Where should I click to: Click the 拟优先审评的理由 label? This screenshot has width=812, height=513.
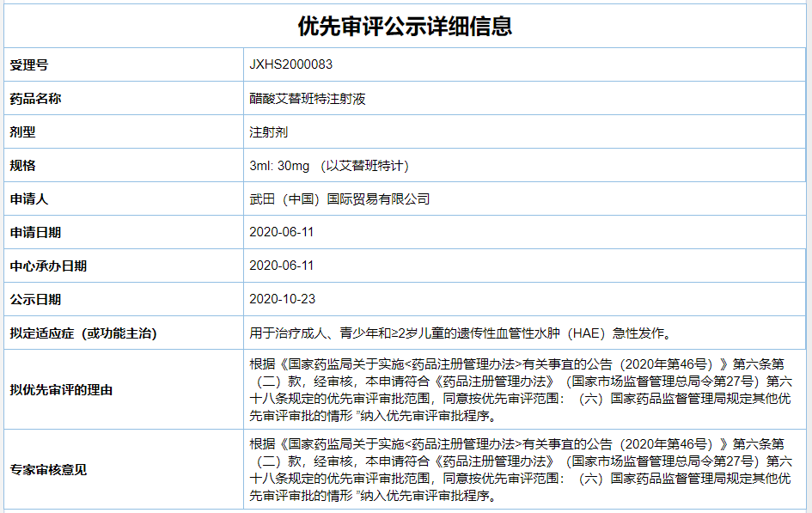click(x=61, y=390)
